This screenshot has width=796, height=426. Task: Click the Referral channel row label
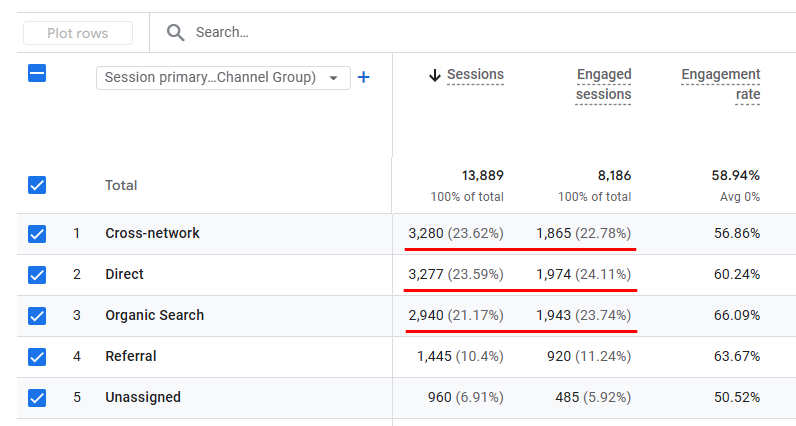pos(130,357)
